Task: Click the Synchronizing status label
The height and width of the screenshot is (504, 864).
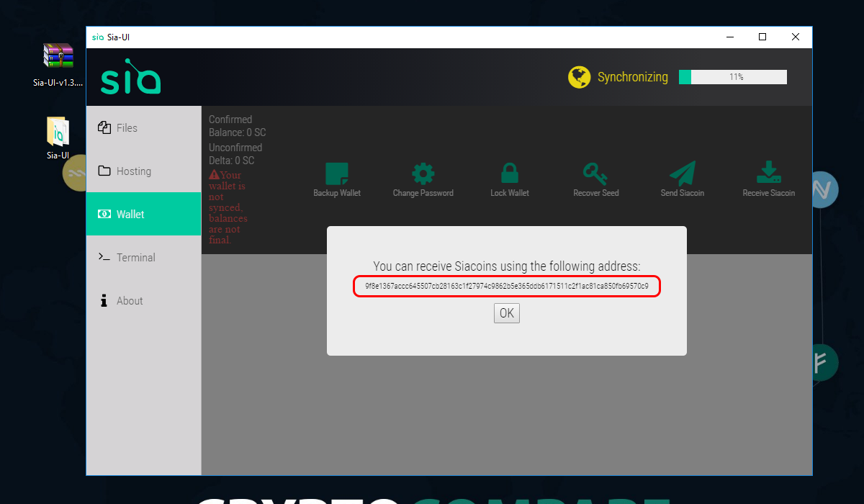Action: pos(633,77)
